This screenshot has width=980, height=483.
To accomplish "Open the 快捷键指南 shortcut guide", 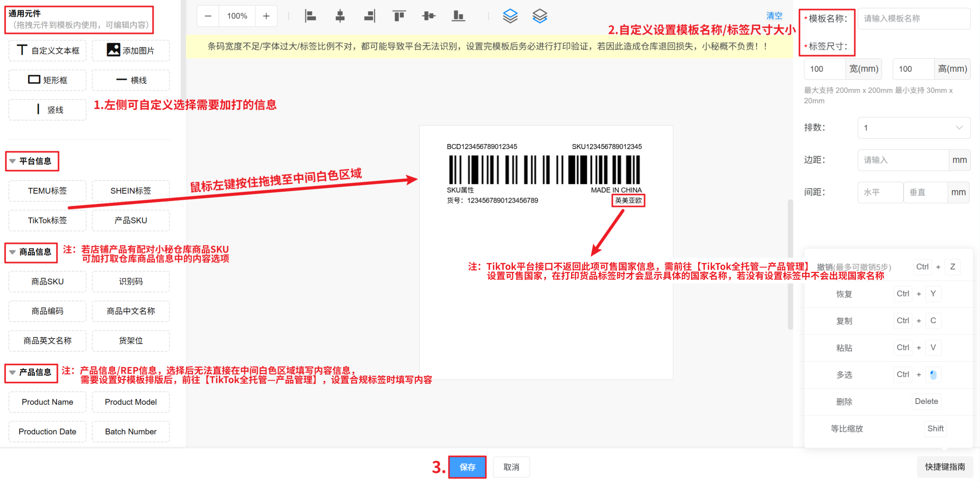I will point(945,466).
